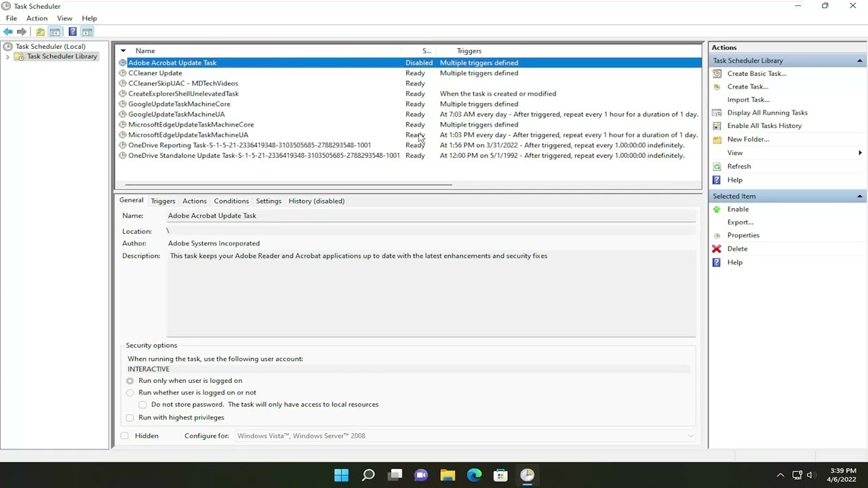Click the New Folder icon
Image resolution: width=868 pixels, height=488 pixels.
click(717, 140)
